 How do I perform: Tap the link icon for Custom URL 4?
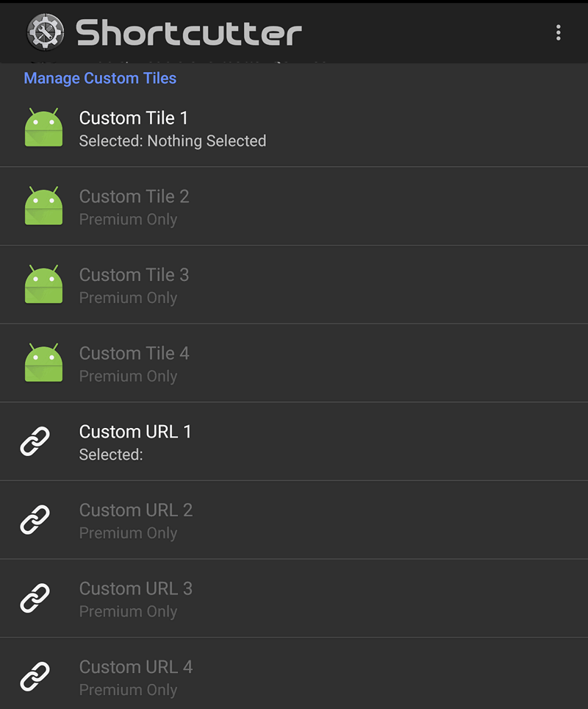tap(35, 677)
